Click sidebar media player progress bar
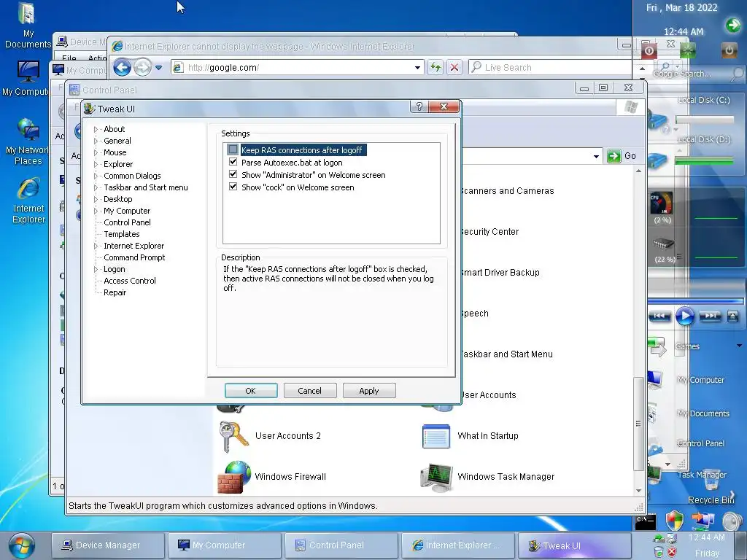This screenshot has width=747, height=560. pyautogui.click(x=695, y=301)
